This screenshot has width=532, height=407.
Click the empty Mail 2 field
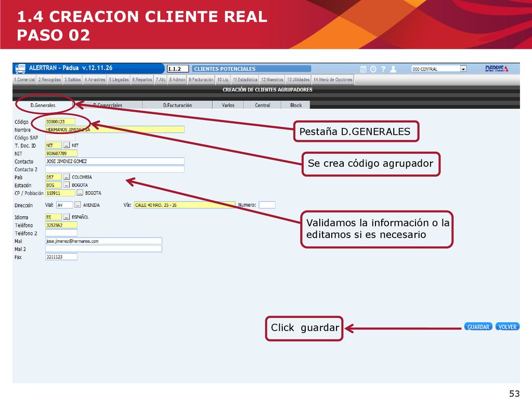pos(103,248)
